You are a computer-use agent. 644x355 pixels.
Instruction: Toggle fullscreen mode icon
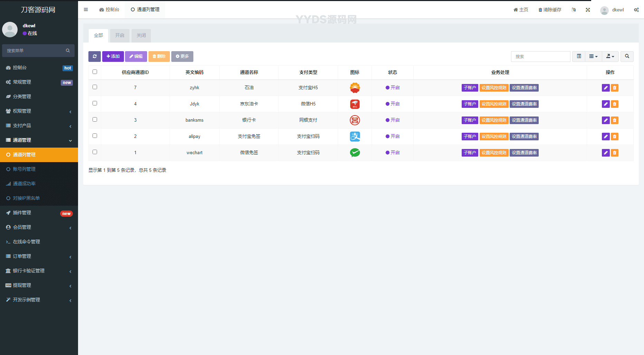tap(588, 10)
